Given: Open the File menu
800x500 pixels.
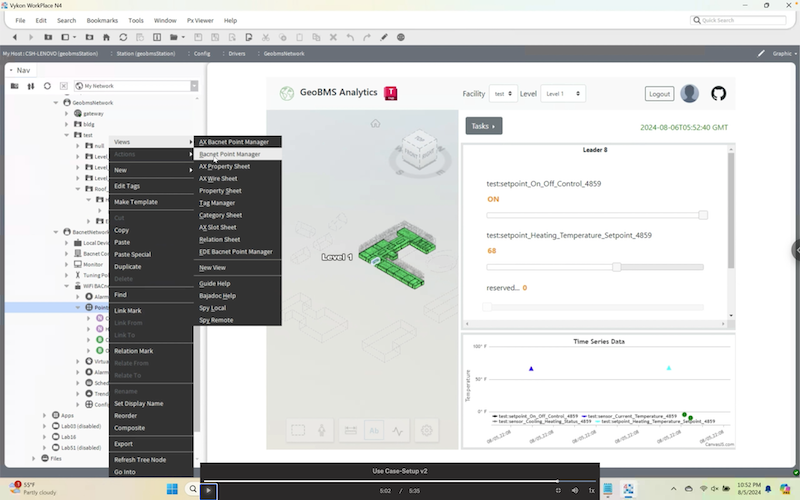Looking at the screenshot, I should coord(20,20).
